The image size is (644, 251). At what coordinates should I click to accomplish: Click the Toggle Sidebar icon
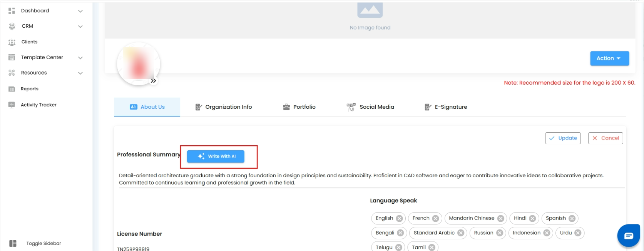click(13, 243)
